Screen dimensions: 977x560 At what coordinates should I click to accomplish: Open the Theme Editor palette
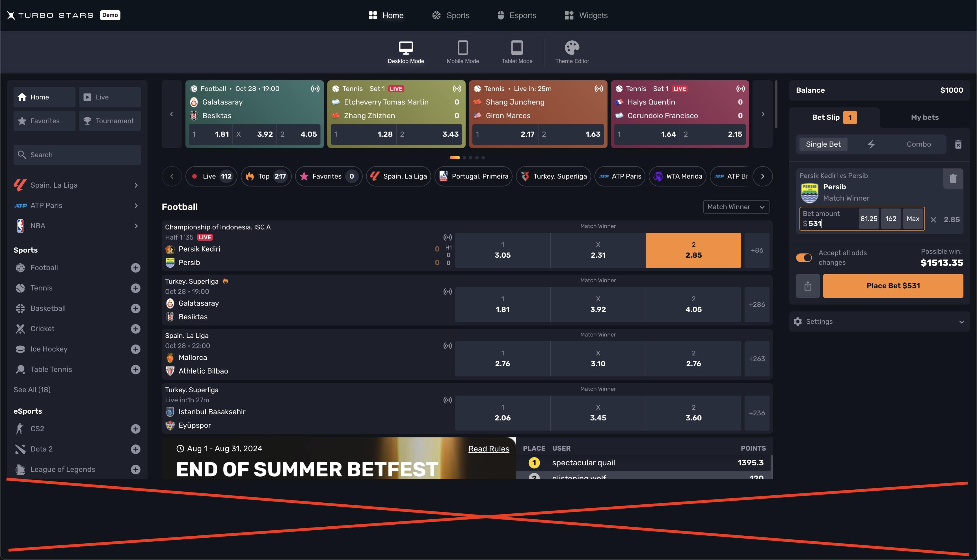click(572, 52)
